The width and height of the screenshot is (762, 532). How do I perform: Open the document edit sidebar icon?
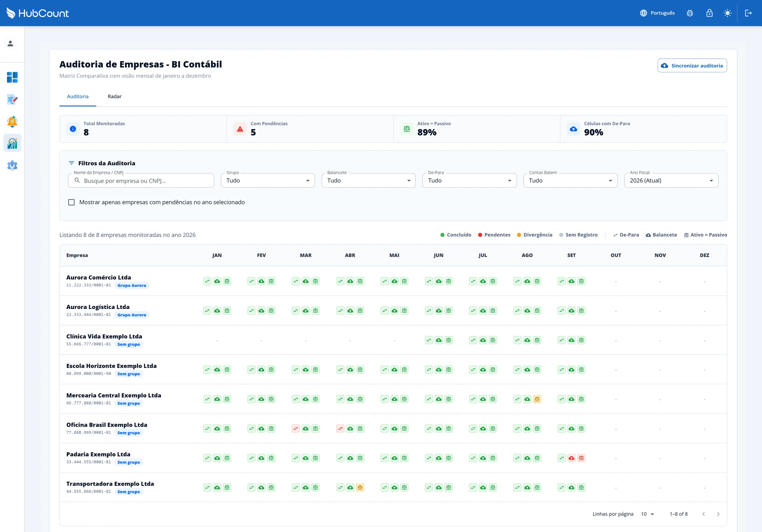(x=12, y=99)
